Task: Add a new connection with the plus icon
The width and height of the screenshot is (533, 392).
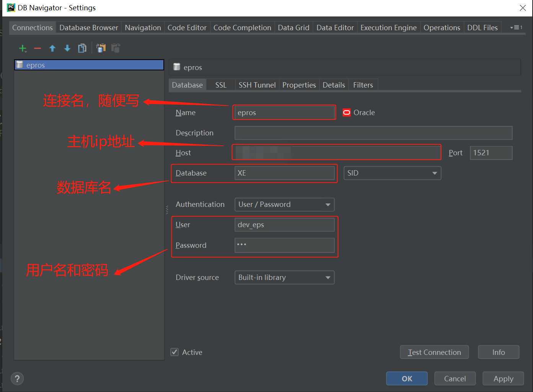Action: [x=23, y=48]
